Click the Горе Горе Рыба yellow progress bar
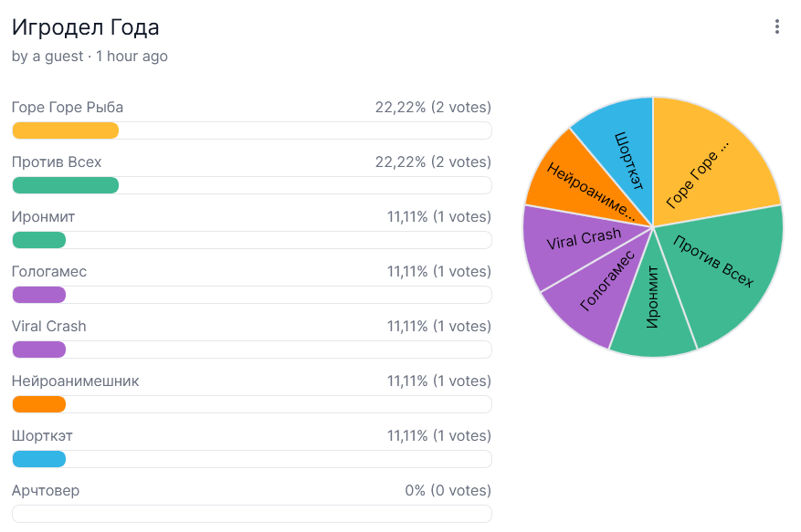 (66, 130)
